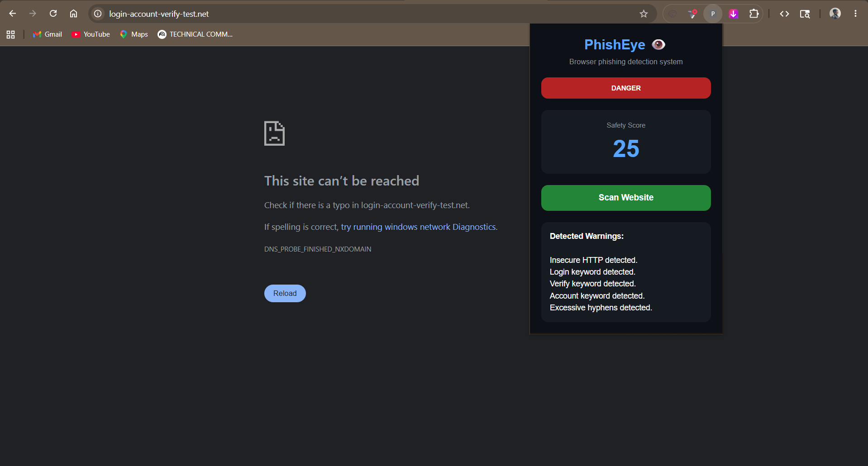Viewport: 868px width, 466px height.
Task: Bookmark this page with the star icon
Action: tap(644, 14)
